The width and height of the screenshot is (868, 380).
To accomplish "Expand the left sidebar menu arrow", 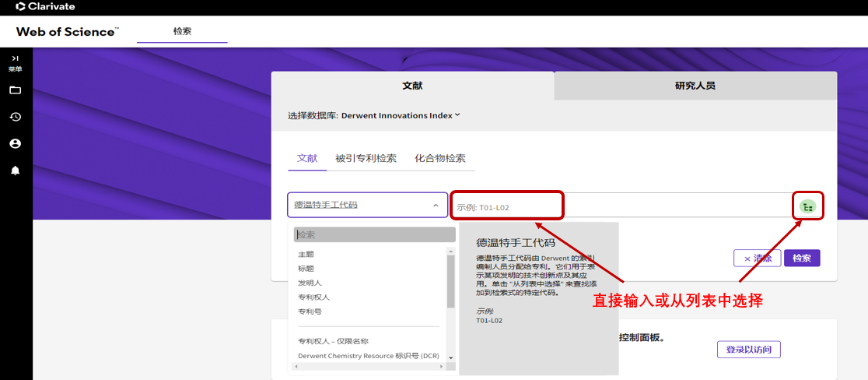I will 15,58.
